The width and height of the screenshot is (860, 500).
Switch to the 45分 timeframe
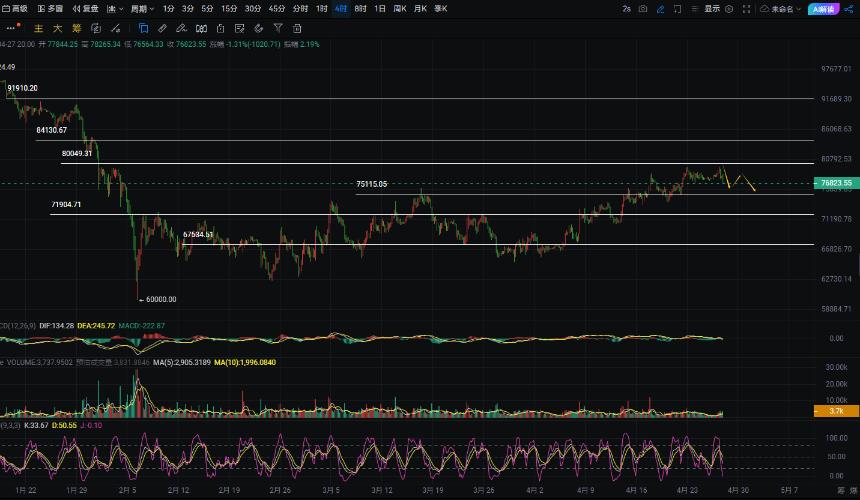pyautogui.click(x=277, y=9)
